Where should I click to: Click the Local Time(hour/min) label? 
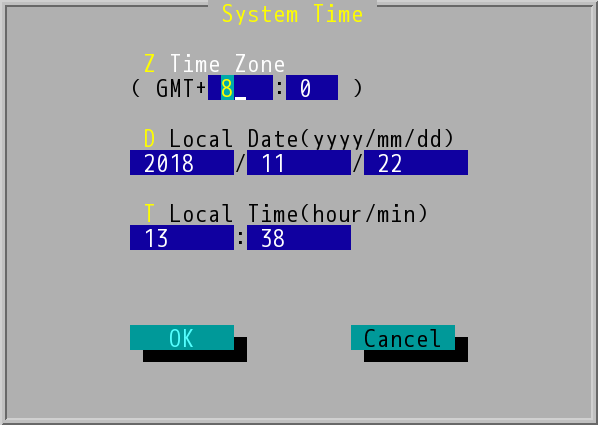(299, 214)
